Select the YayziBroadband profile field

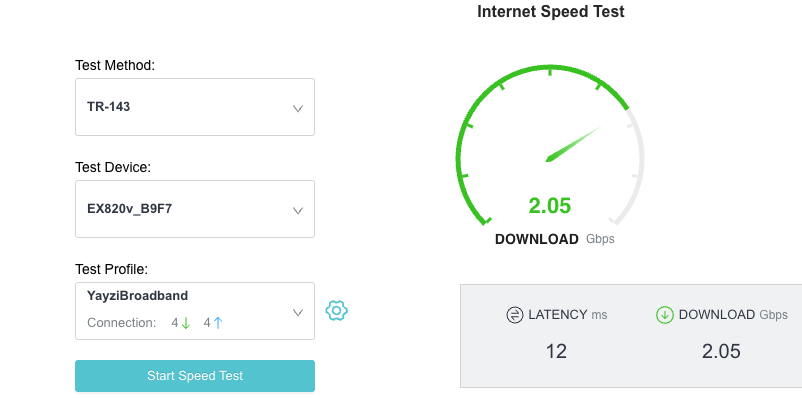coord(195,311)
